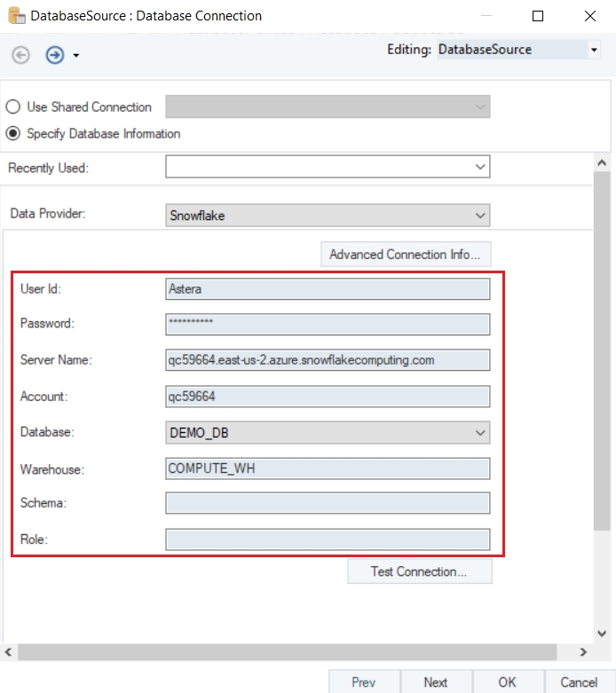Open the Data Provider Snowflake dropdown

(328, 216)
